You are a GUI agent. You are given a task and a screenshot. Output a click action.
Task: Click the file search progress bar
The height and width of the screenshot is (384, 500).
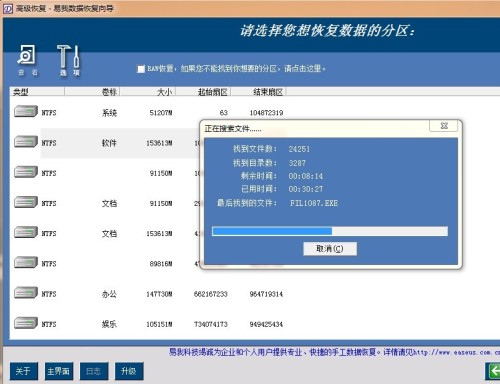coord(330,231)
